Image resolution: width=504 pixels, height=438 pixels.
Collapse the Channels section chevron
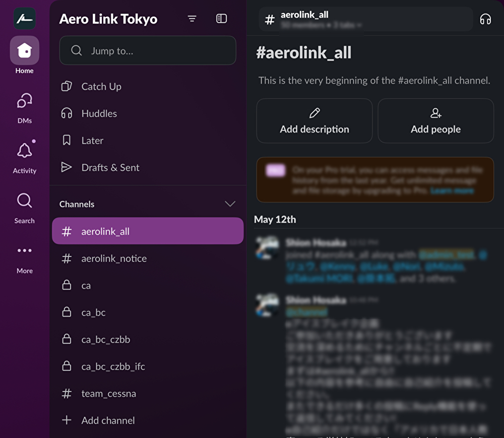pos(230,204)
